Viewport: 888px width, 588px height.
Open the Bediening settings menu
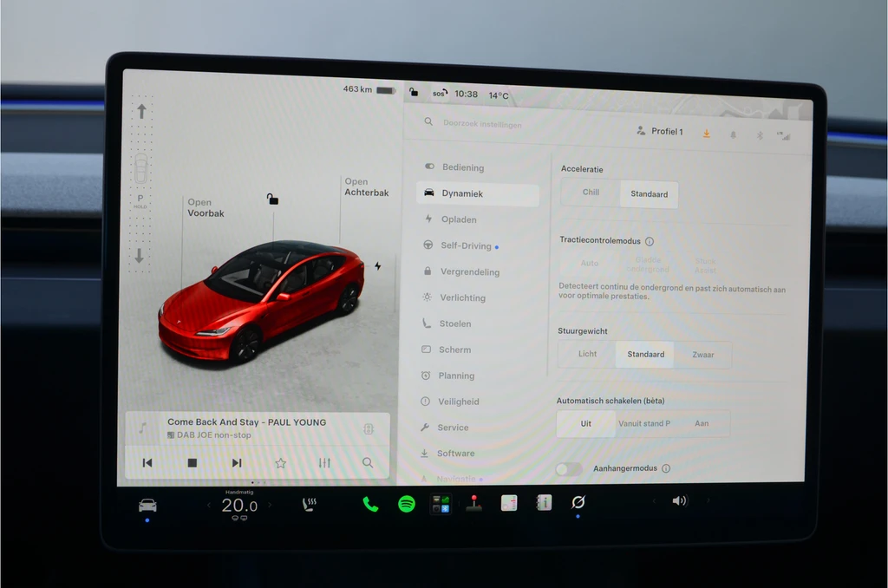[478, 167]
